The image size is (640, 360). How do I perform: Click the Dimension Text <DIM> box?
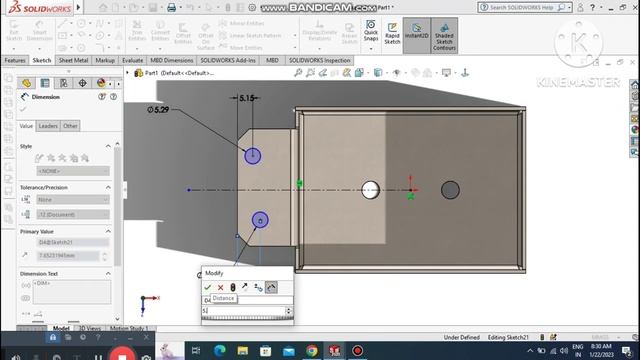tap(72, 291)
